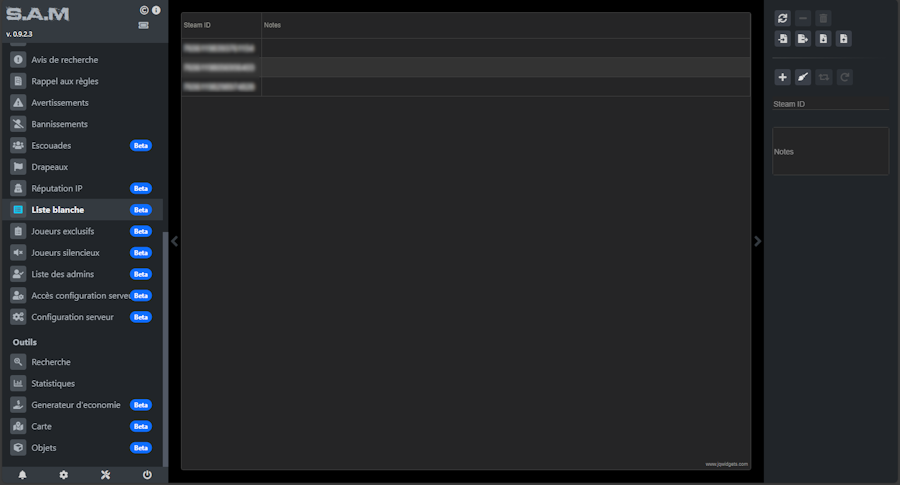The width and height of the screenshot is (900, 485).
Task: Open Carte from the Outils section
Action: tap(42, 426)
